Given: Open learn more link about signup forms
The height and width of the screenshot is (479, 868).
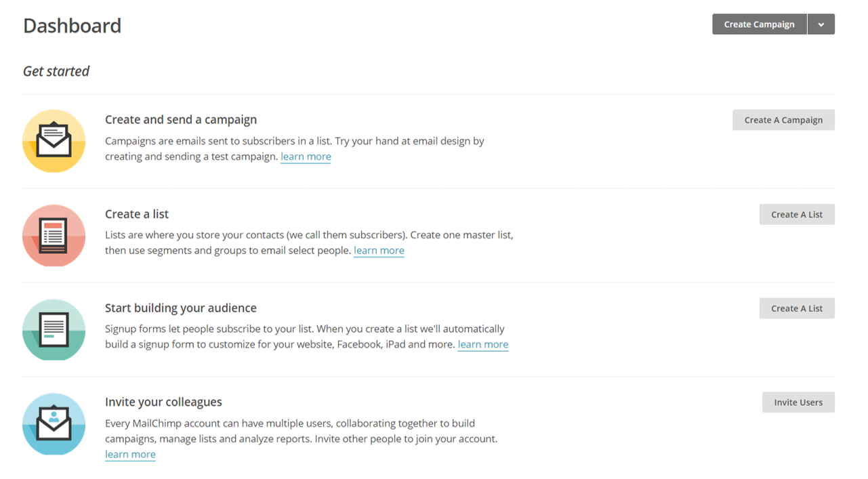Looking at the screenshot, I should 483,344.
